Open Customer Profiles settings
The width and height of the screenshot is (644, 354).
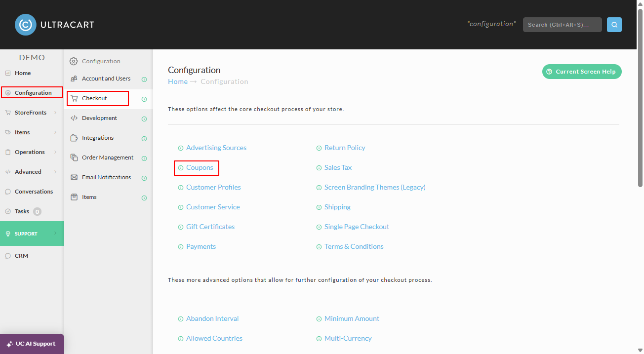[x=213, y=187]
